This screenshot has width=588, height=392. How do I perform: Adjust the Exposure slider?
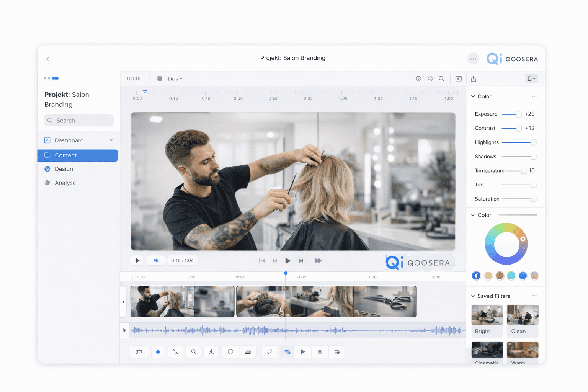[511, 114]
